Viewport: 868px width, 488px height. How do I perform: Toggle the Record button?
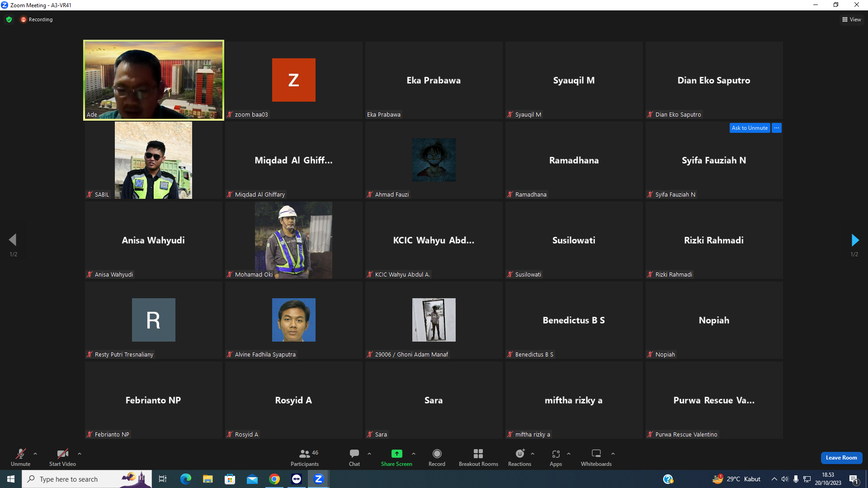pos(437,457)
